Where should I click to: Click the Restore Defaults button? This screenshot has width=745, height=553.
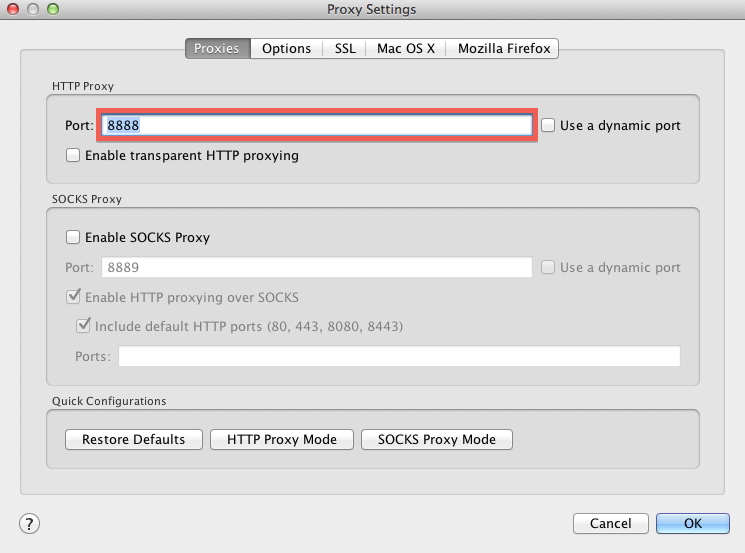(134, 439)
